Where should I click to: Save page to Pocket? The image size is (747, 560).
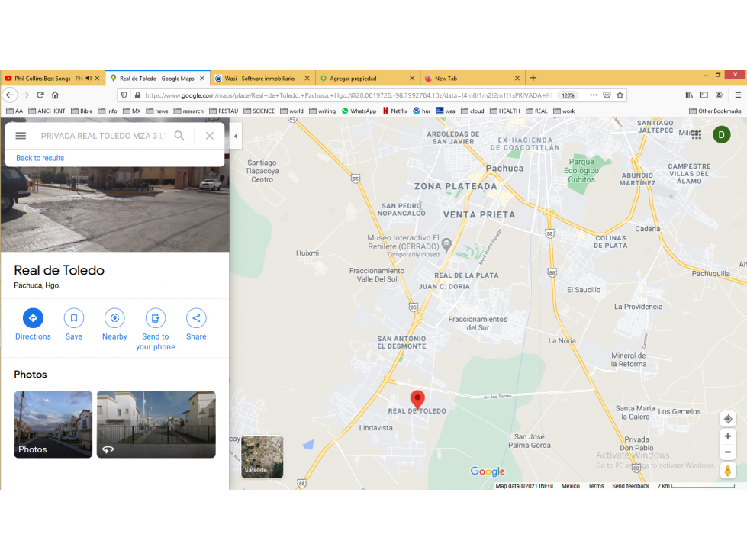tap(607, 95)
